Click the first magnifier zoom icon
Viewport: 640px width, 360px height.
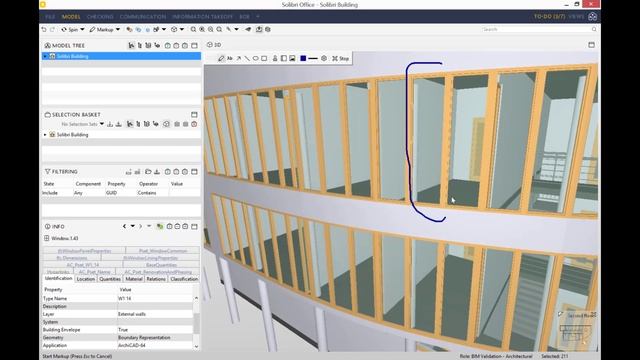193,29
